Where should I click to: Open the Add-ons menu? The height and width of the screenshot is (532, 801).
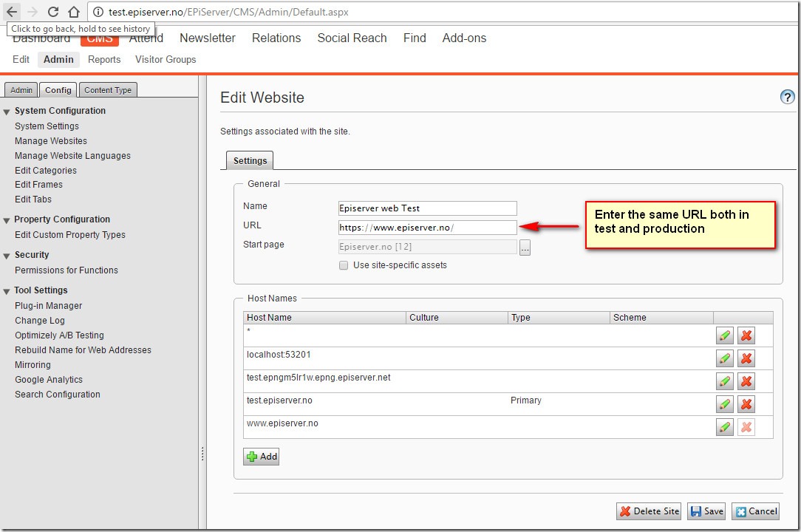click(x=464, y=38)
